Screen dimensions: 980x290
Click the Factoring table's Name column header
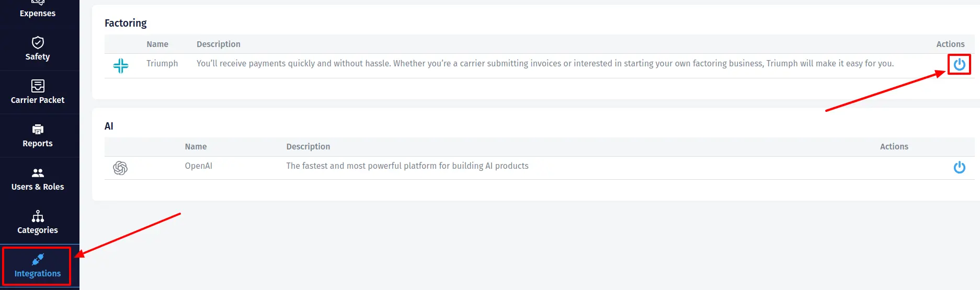[x=157, y=44]
